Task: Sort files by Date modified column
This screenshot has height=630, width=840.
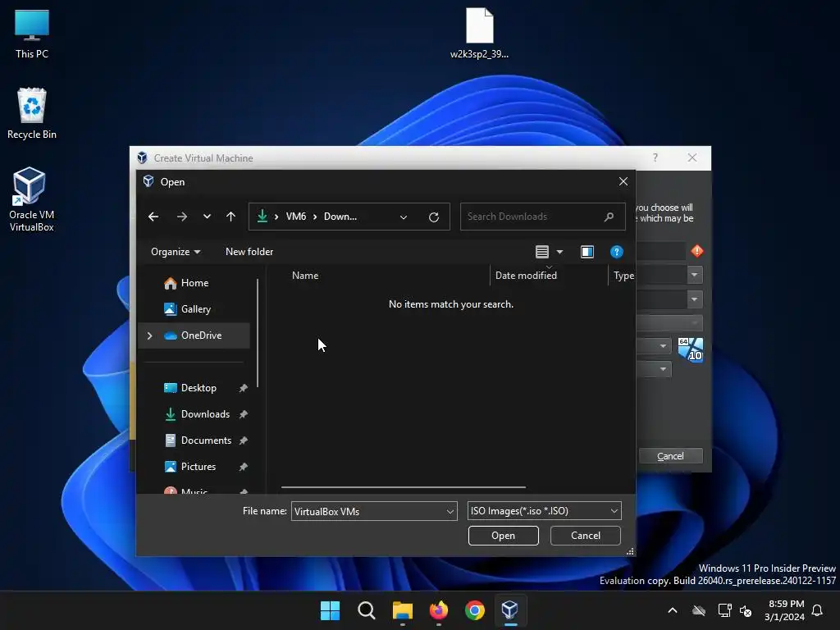Action: (549, 276)
